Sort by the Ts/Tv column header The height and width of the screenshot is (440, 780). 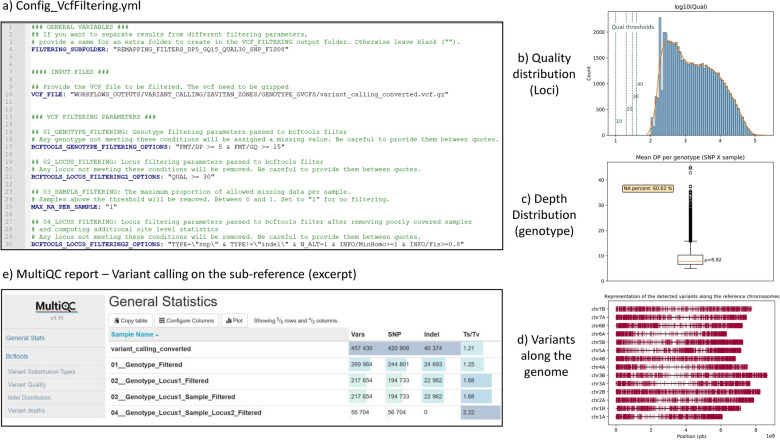click(471, 335)
